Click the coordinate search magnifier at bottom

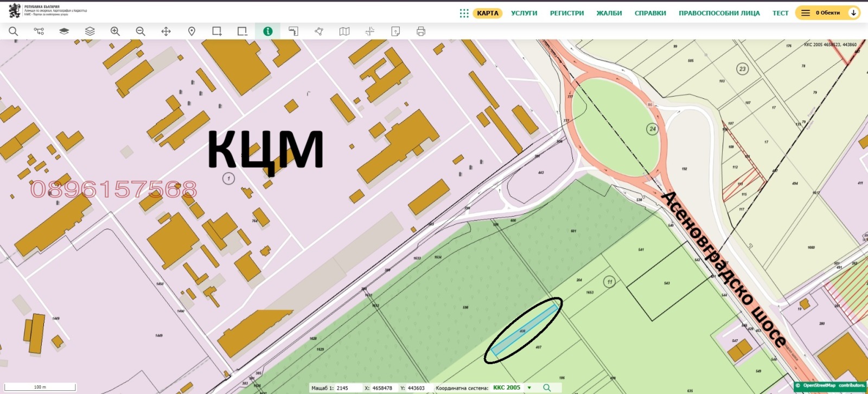[547, 387]
